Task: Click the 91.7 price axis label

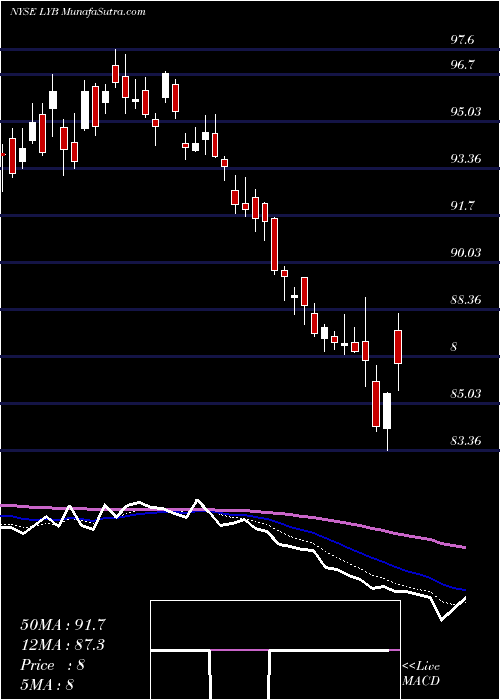Action: [462, 206]
